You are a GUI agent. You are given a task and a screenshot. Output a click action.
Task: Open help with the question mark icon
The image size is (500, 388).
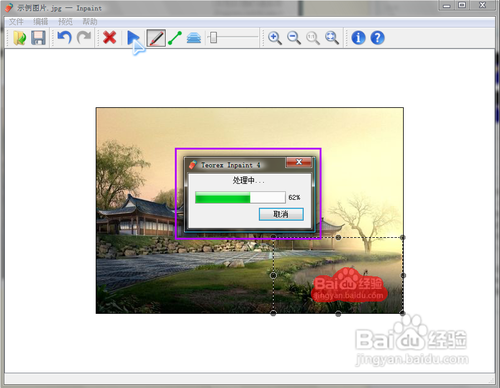(x=378, y=38)
